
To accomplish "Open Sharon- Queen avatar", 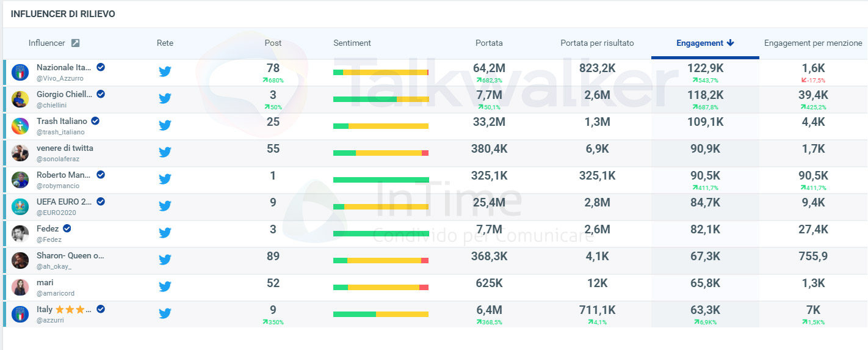I will 20,260.
